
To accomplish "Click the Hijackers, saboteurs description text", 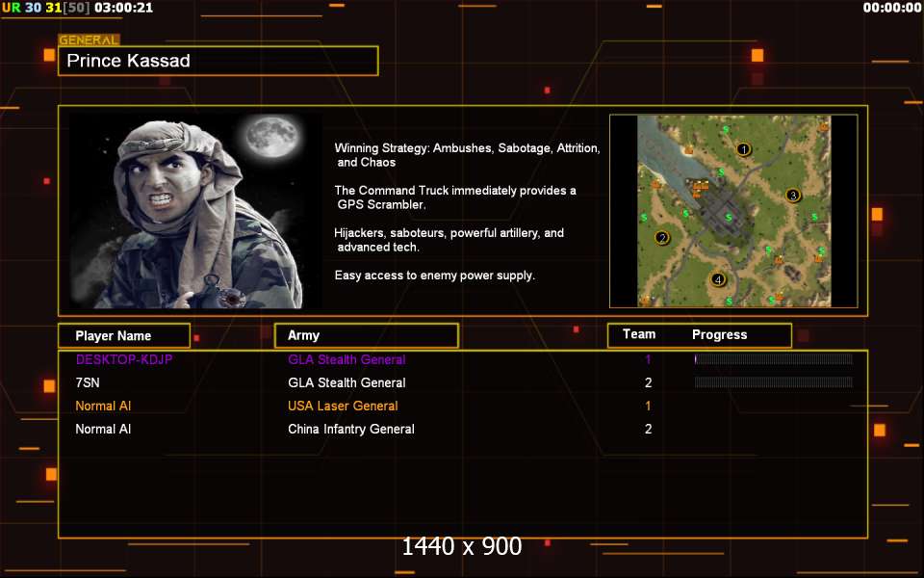I will click(x=449, y=240).
